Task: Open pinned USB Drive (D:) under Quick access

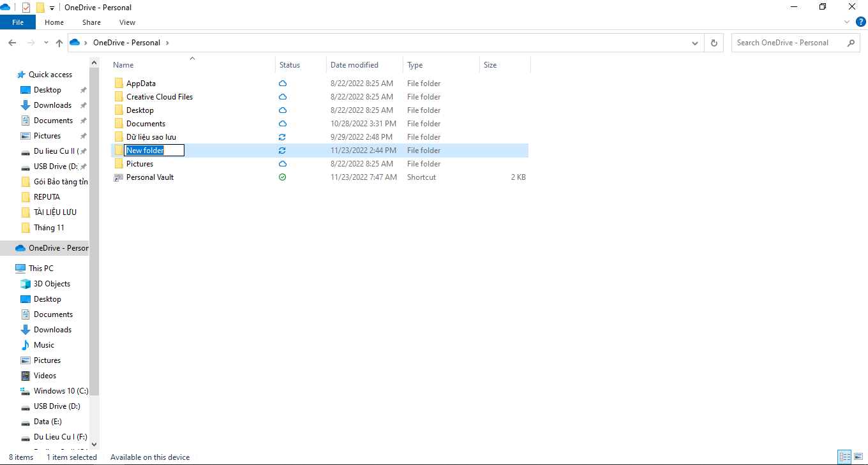Action: click(x=56, y=166)
